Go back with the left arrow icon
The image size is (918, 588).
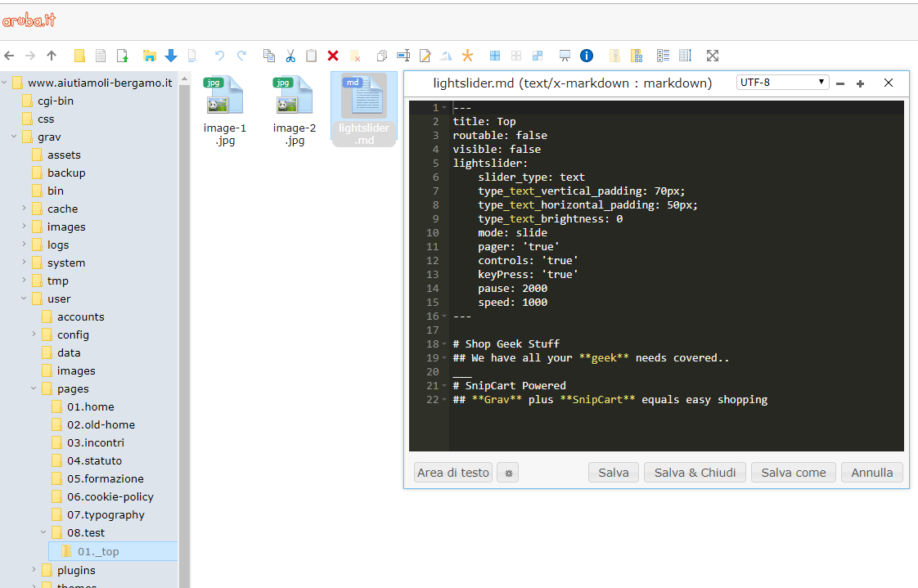click(9, 56)
